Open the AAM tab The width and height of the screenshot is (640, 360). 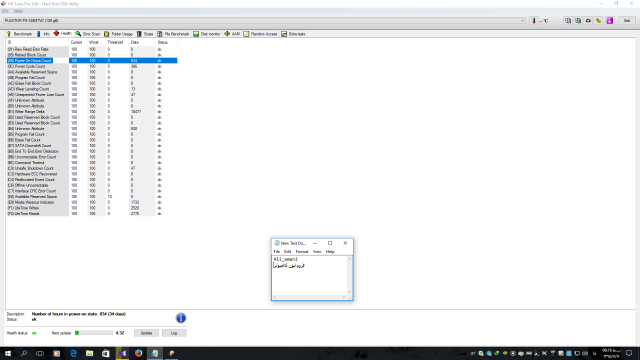(x=232, y=34)
